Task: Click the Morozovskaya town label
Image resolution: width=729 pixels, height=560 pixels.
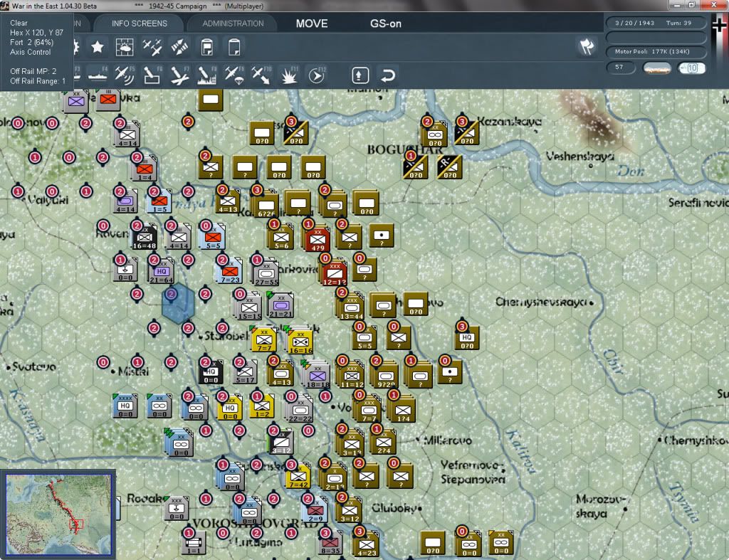Action: click(601, 506)
